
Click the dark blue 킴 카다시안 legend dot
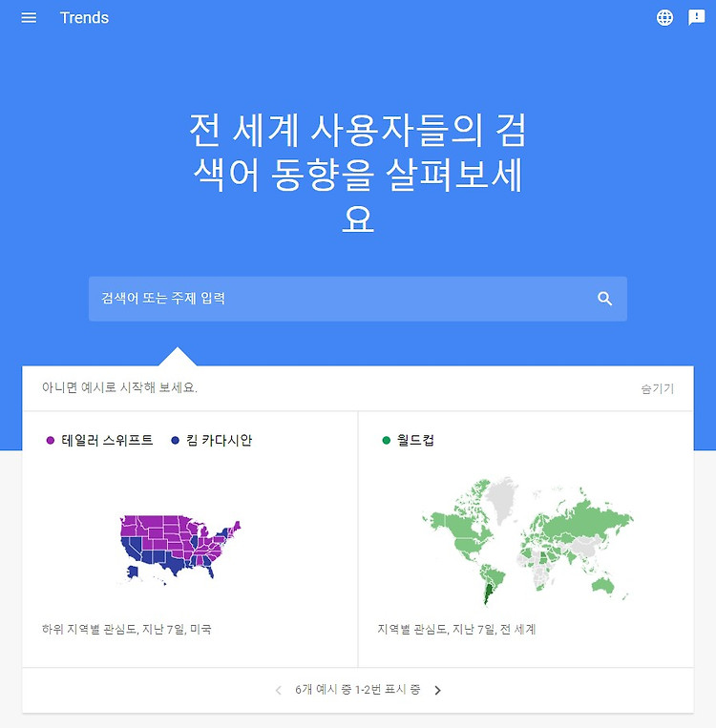tap(175, 440)
